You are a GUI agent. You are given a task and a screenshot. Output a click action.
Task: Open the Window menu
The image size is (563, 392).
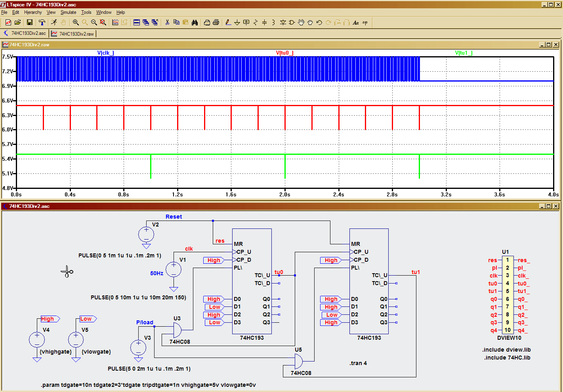point(104,12)
